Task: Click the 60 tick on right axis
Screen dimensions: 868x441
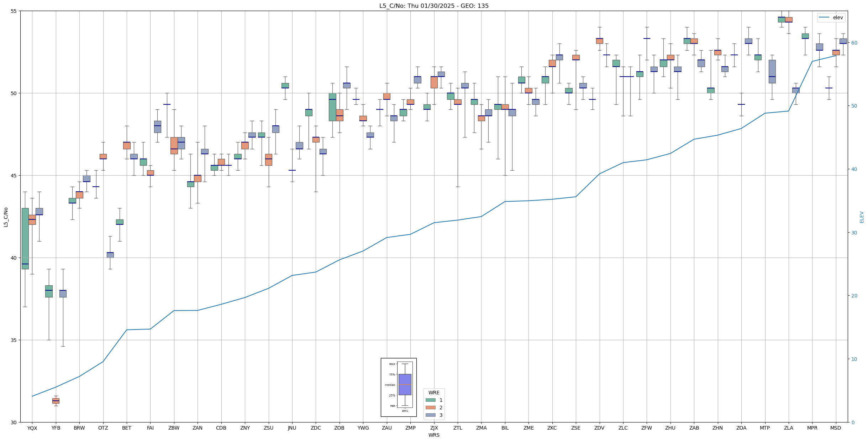Action: [x=854, y=43]
